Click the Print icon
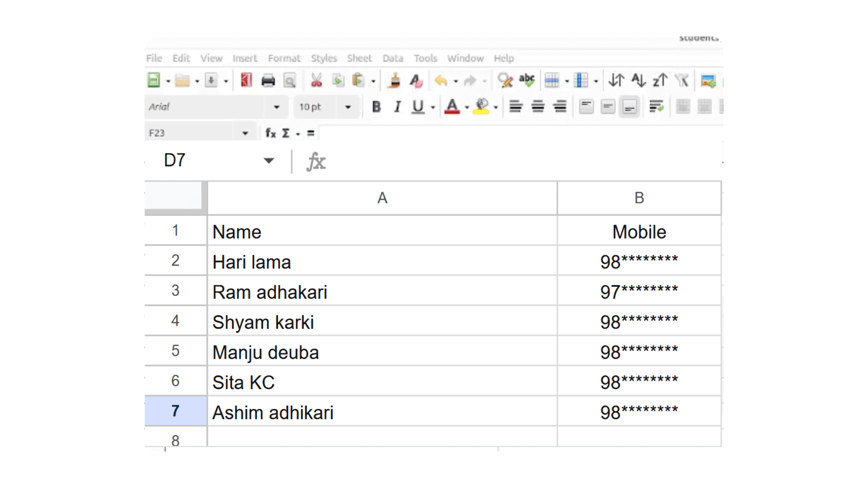868x488 pixels. point(268,80)
